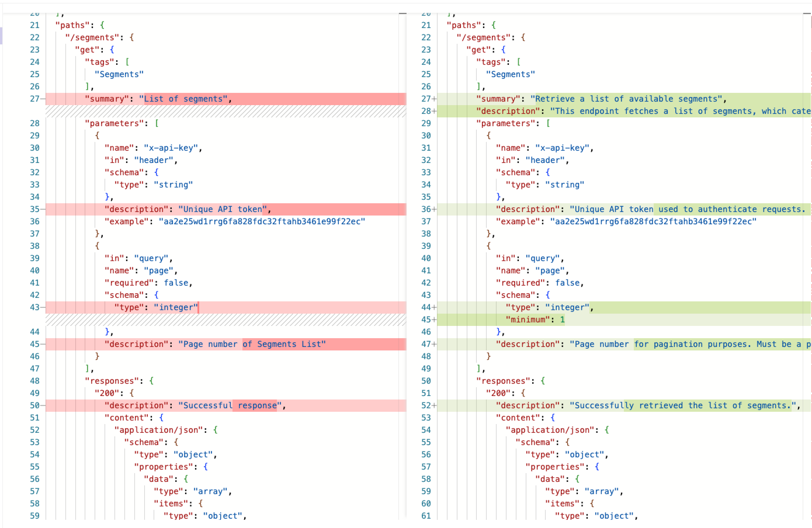
Task: Click the left pane's vertical scrollbar strip
Action: (x=402, y=266)
